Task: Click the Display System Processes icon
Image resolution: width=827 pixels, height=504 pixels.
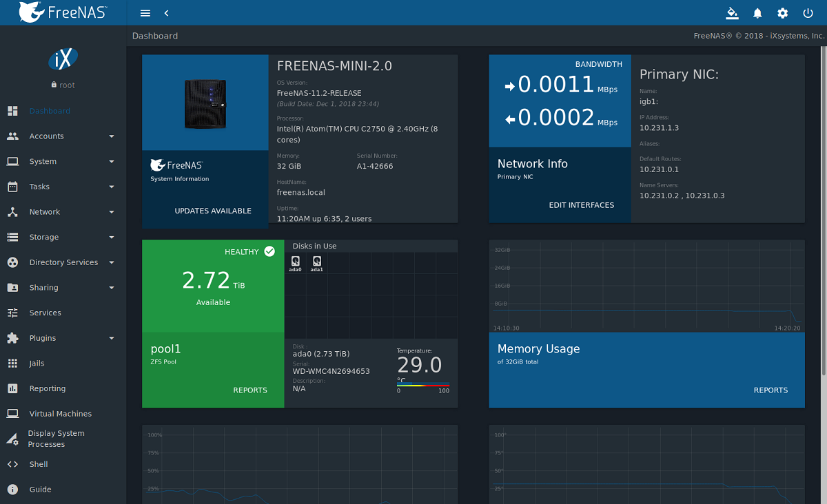Action: click(12, 439)
